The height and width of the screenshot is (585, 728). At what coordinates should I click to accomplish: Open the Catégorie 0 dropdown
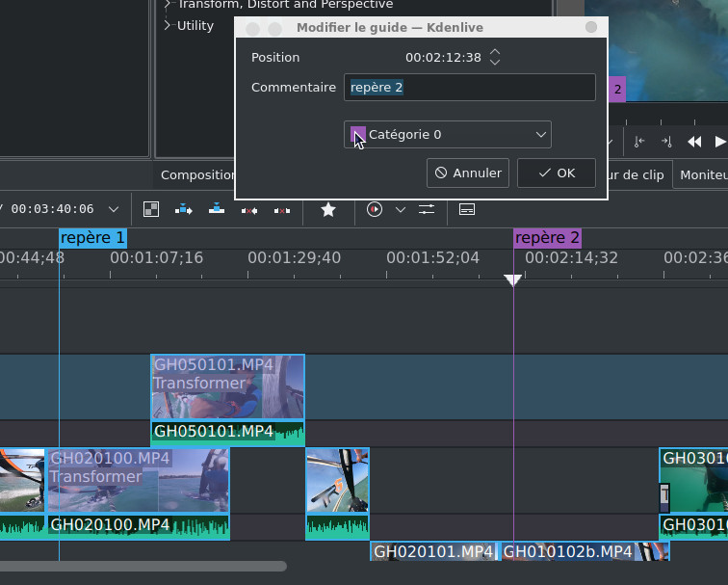[x=448, y=135]
